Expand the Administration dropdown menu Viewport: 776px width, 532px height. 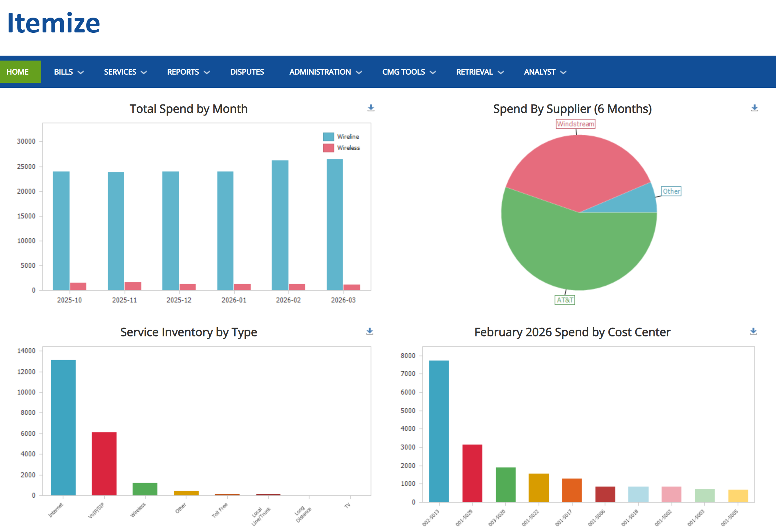coord(325,72)
